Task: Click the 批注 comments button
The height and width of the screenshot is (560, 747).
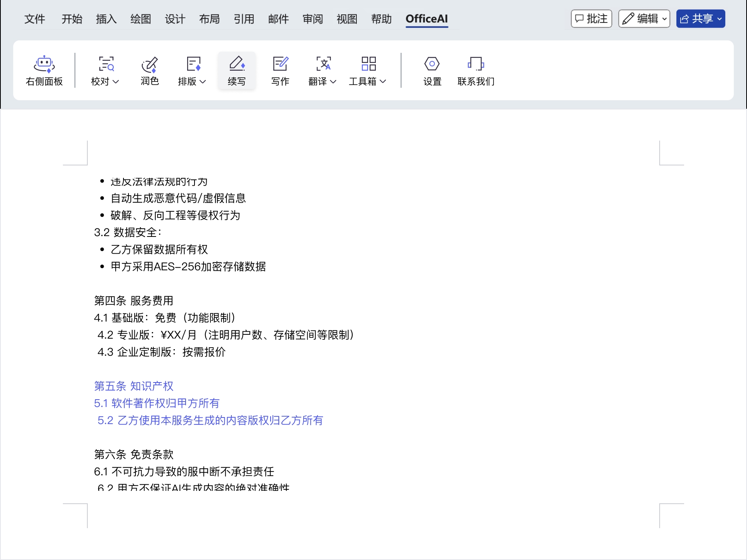Action: coord(591,19)
